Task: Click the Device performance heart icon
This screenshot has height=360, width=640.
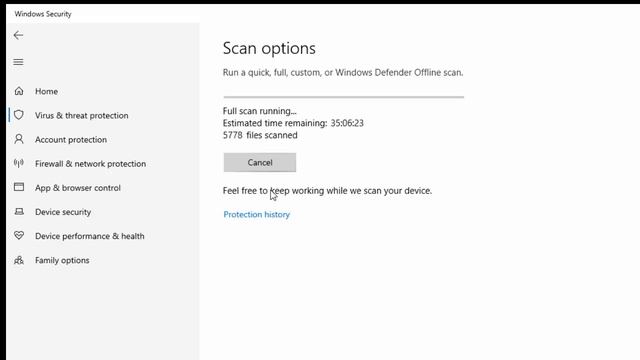Action: 19,236
